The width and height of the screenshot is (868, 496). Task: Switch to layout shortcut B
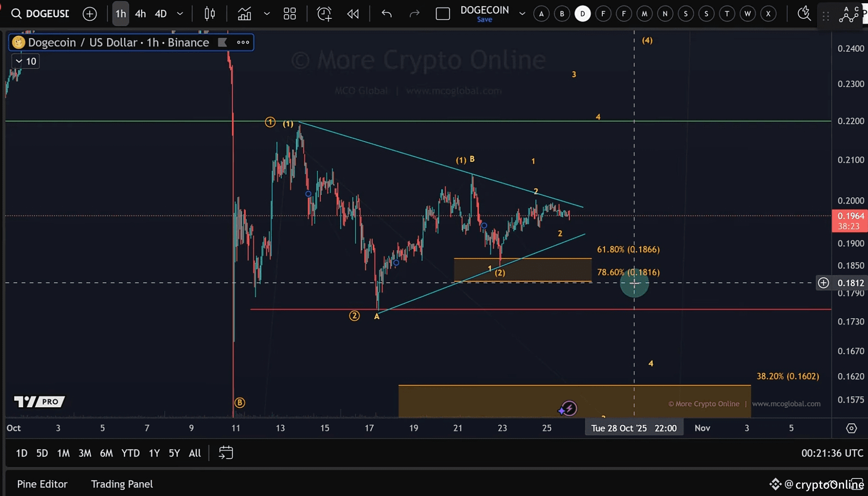coord(562,14)
